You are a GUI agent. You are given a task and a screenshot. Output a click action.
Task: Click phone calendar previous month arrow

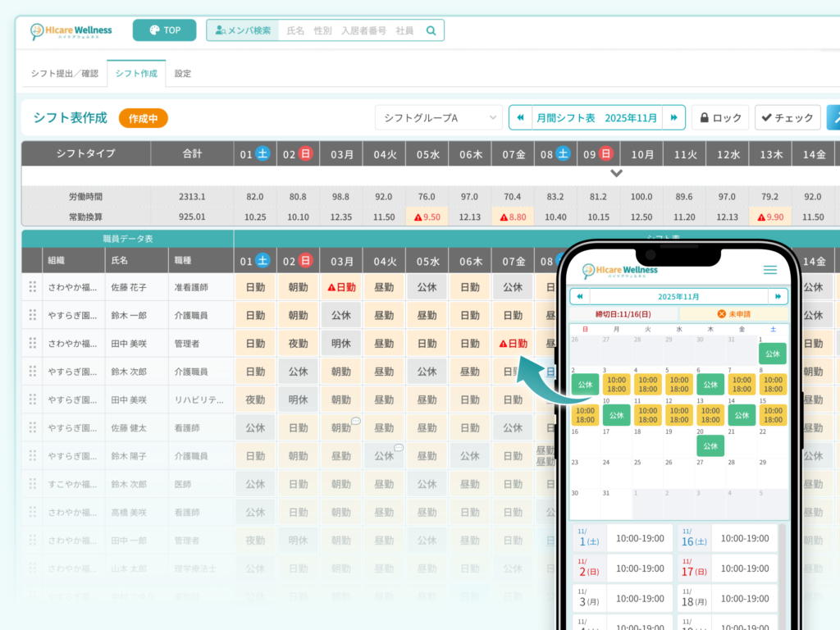coord(580,296)
